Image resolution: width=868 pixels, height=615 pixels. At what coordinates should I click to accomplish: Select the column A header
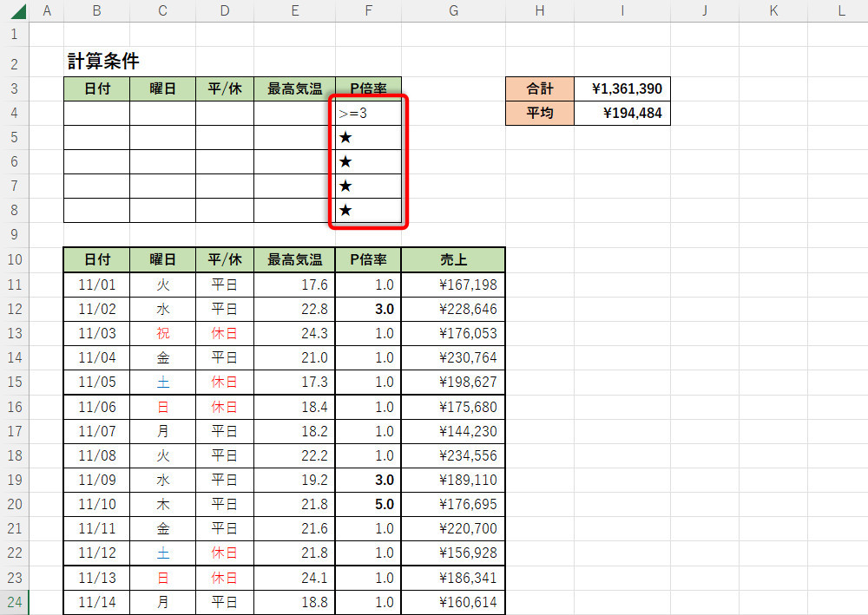pos(46,11)
